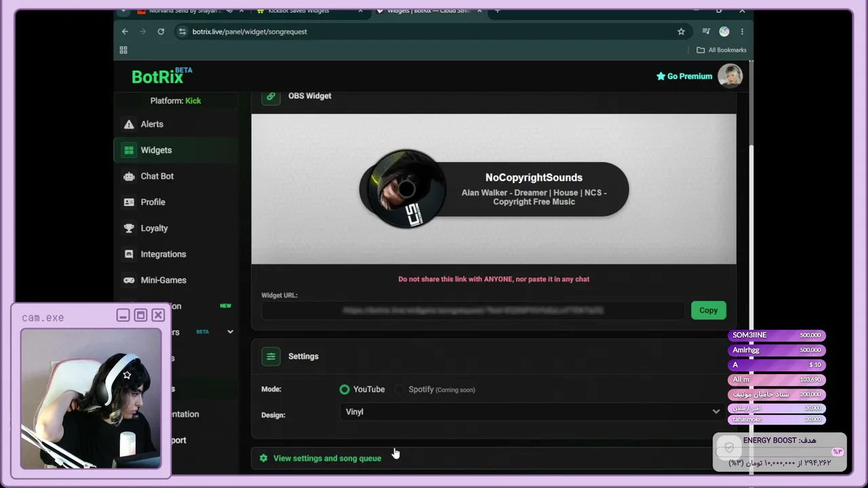Click the browser forward arrow
The width and height of the screenshot is (868, 488).
click(142, 32)
